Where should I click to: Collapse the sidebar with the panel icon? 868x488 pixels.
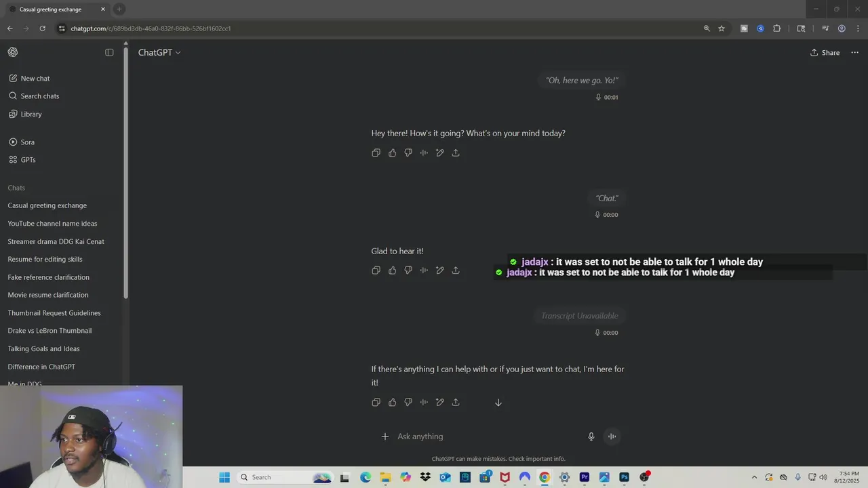coord(109,52)
